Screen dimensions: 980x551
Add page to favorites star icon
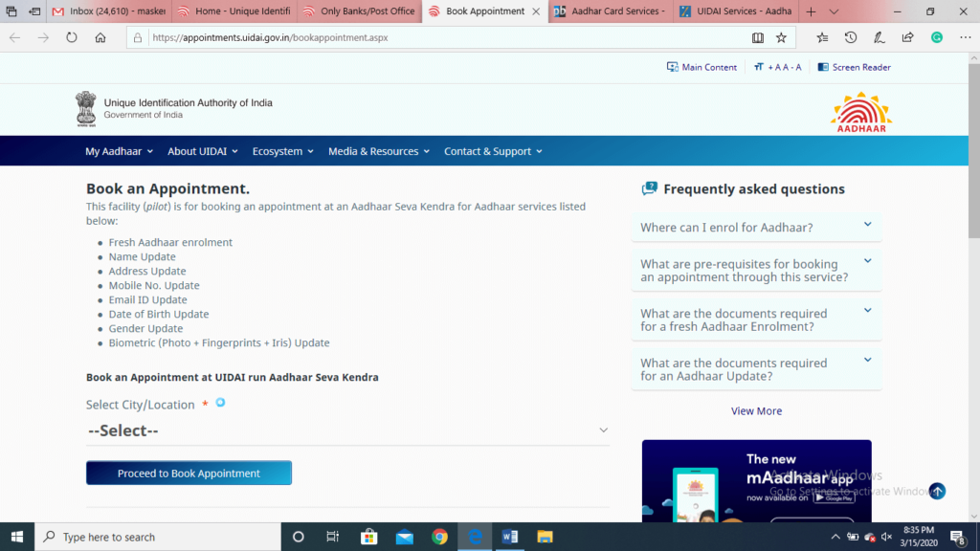tap(781, 38)
